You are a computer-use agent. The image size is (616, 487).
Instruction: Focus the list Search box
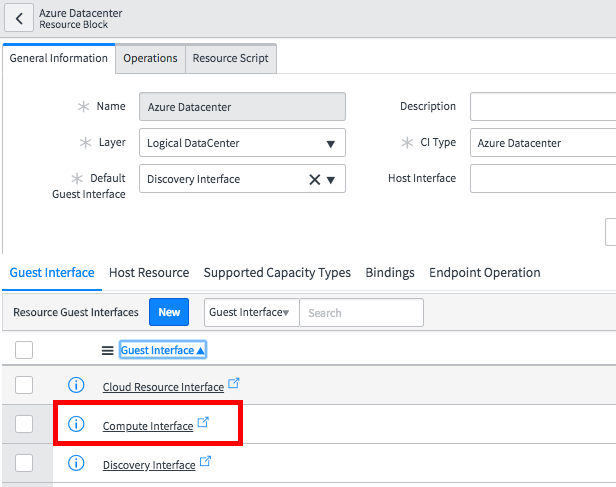click(x=361, y=312)
